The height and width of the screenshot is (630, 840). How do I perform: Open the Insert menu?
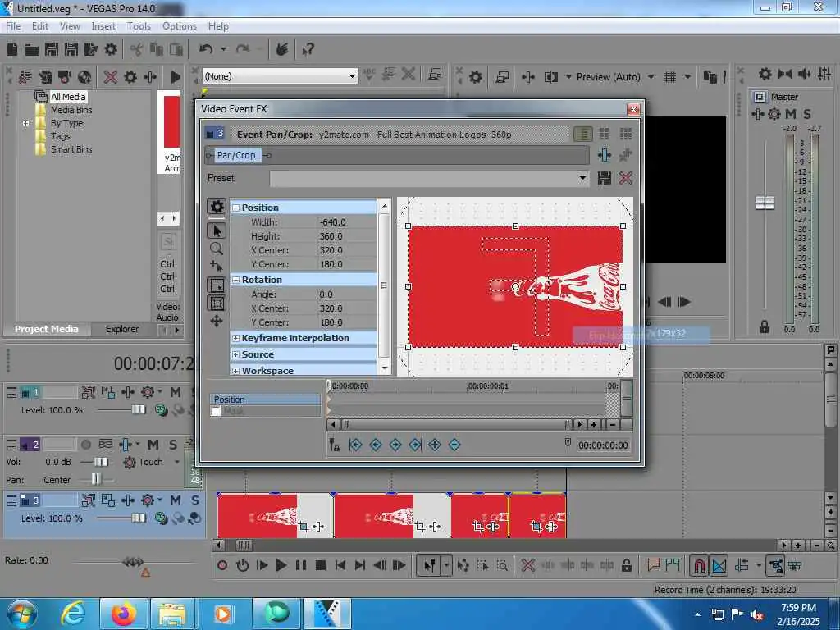coord(103,26)
